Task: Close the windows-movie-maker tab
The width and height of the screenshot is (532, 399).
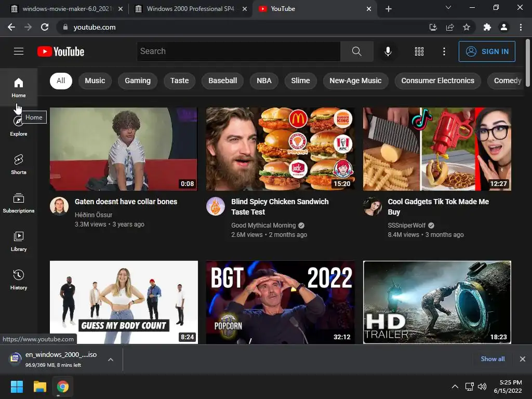Action: (121, 9)
